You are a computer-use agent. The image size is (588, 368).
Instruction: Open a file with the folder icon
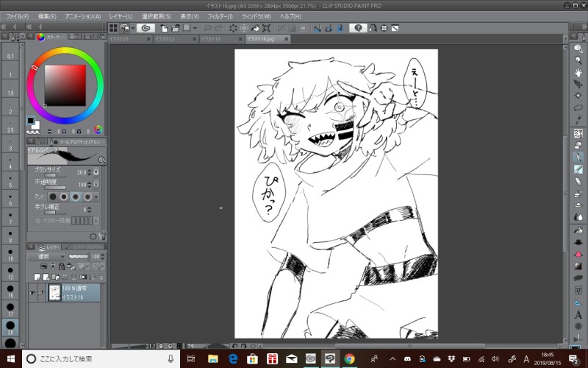[x=175, y=28]
